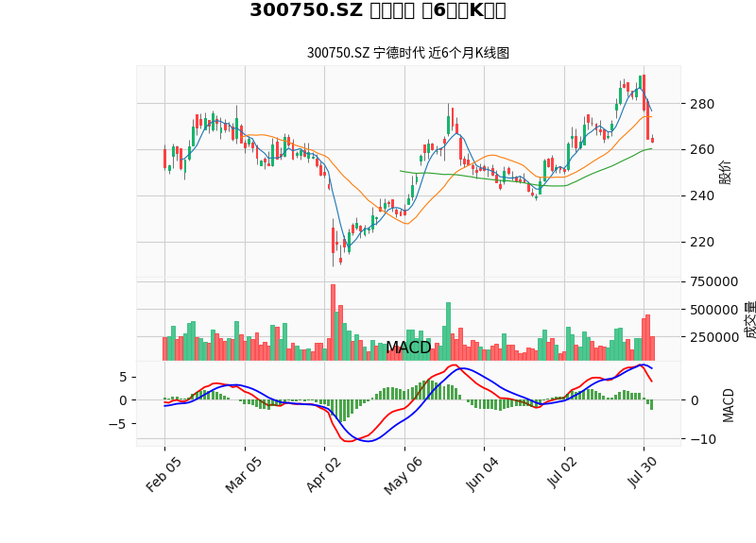Click the '股价' price axis title
Screen dimensions: 756x543
point(725,173)
